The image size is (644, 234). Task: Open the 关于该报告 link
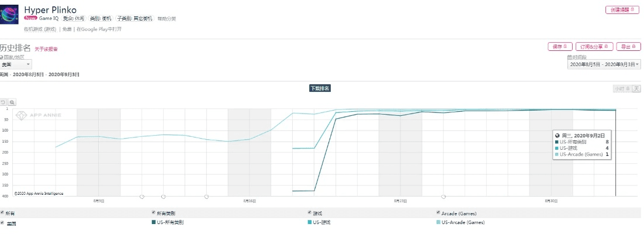pyautogui.click(x=46, y=49)
